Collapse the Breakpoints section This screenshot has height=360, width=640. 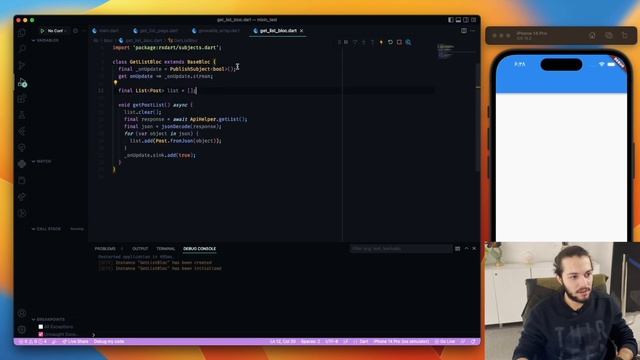pos(48,319)
